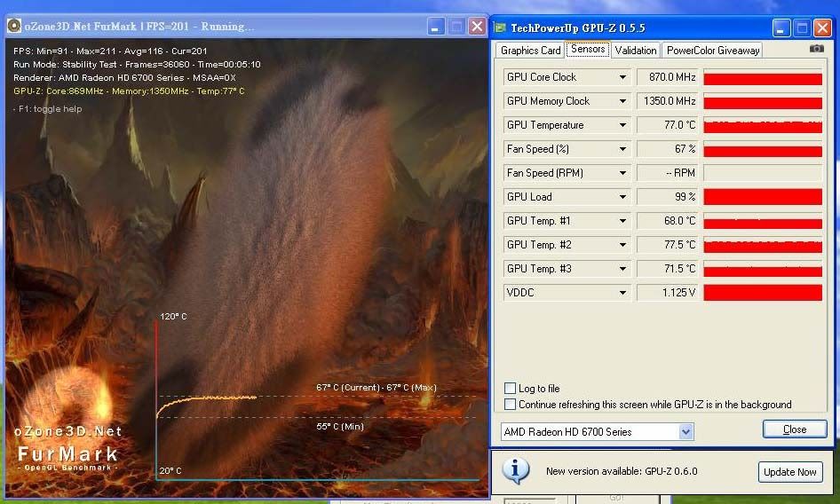Click the Update Now button
This screenshot has height=504, width=840.
(x=790, y=472)
